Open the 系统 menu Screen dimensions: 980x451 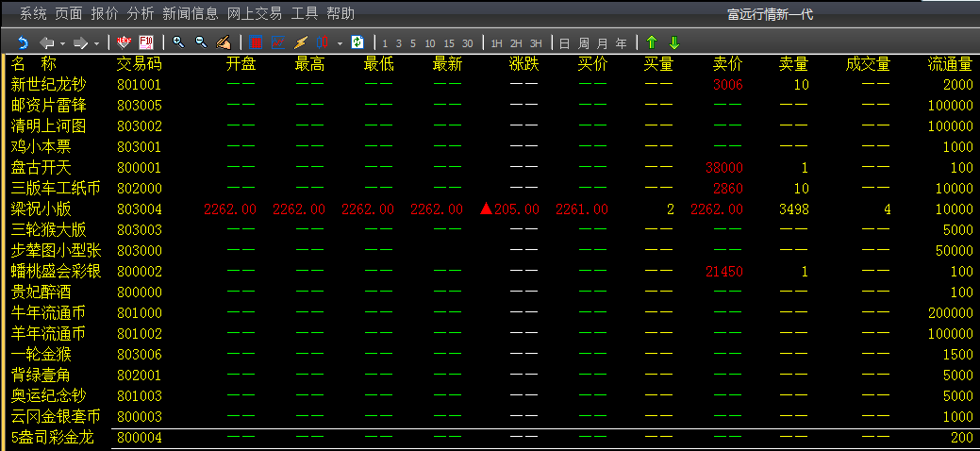[x=33, y=13]
